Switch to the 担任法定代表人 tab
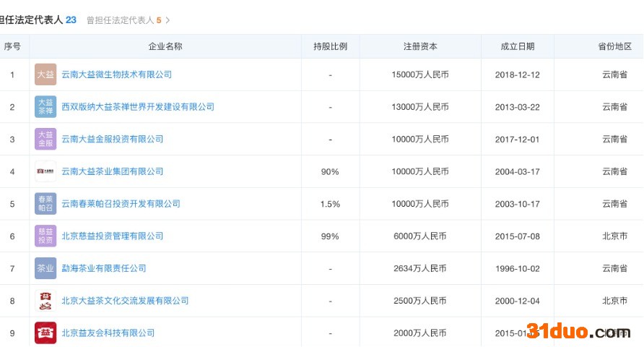 pos(36,20)
